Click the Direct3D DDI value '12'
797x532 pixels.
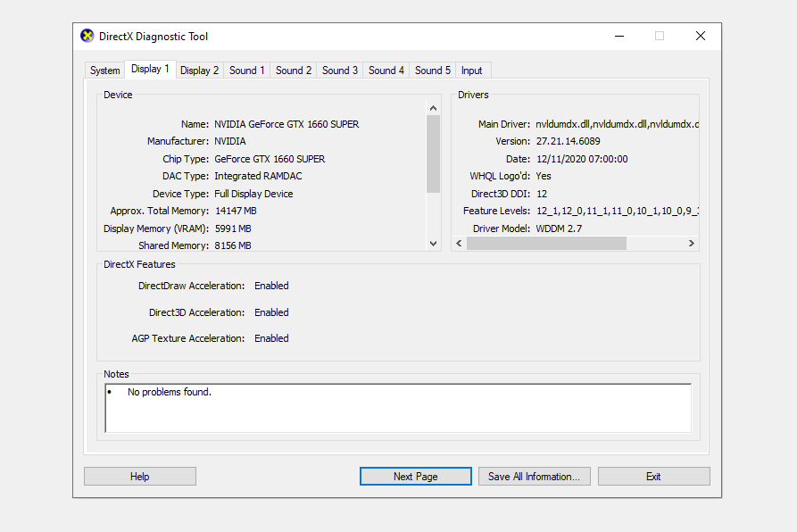[x=542, y=194]
